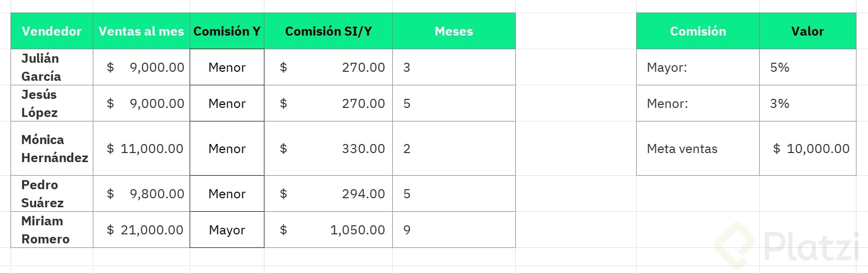
Task: Click the Pedro Suárez name cell
Action: tap(52, 194)
